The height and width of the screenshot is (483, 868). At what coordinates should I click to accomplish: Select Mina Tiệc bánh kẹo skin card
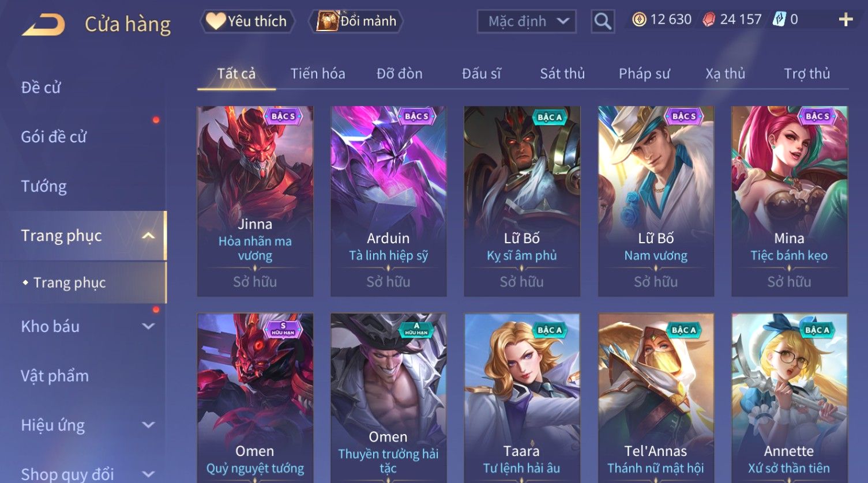click(789, 201)
